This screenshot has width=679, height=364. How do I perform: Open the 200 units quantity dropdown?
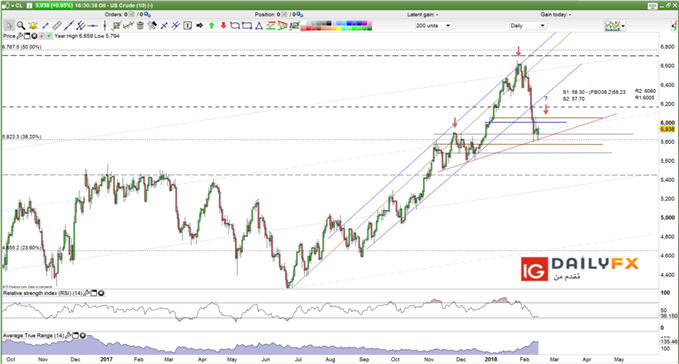(x=433, y=26)
